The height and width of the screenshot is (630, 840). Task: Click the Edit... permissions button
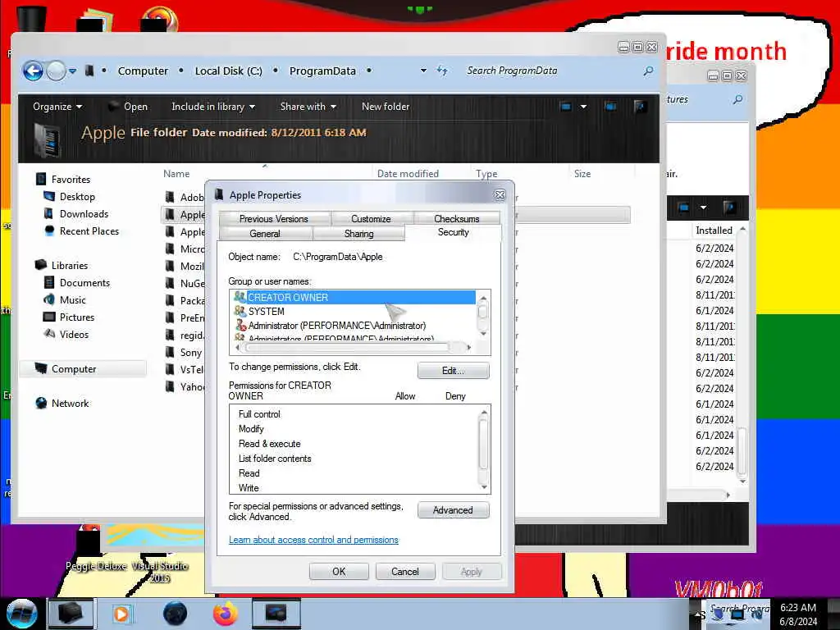(x=453, y=371)
